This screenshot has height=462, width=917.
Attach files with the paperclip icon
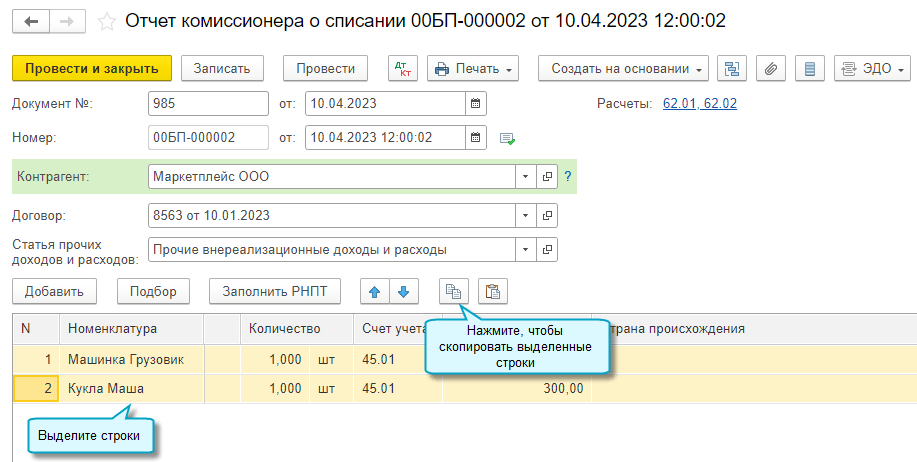tap(771, 68)
